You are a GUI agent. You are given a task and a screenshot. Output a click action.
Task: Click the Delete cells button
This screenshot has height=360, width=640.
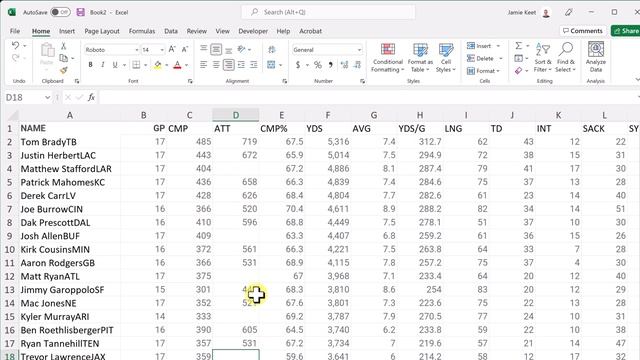[481, 58]
